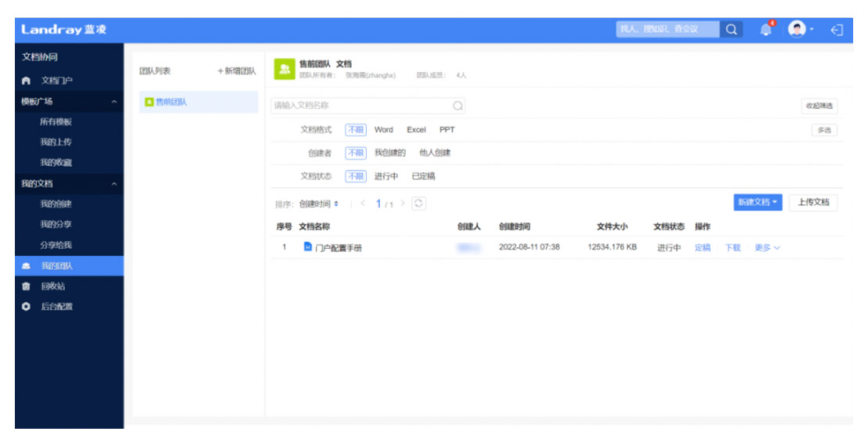Click the search magnifier icon in header
The image size is (868, 446).
(731, 30)
